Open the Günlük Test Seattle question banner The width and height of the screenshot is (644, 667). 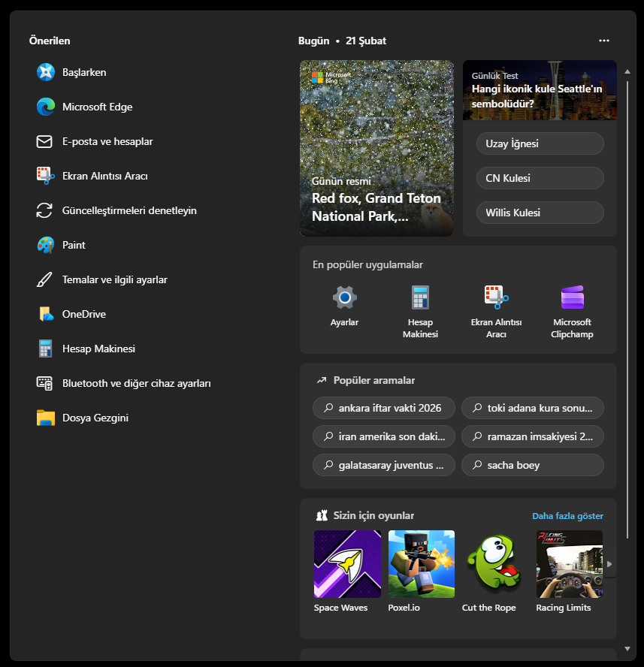coord(540,90)
